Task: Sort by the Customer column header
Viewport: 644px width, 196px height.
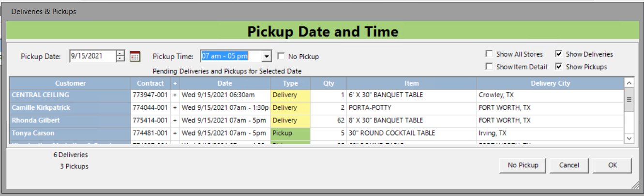Action: (x=70, y=83)
